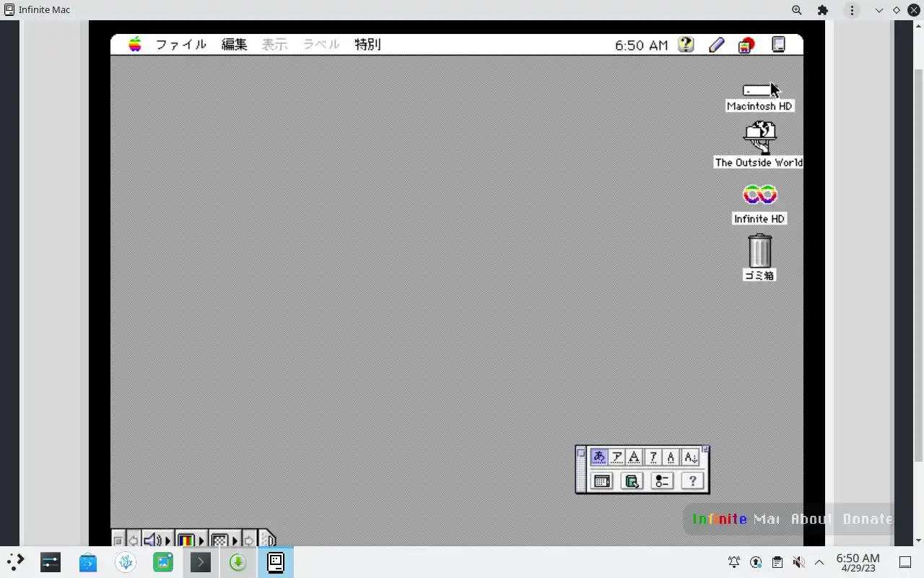Viewport: 924px width, 578px height.
Task: Expand the monitor resolution module arrow
Action: [x=235, y=540]
